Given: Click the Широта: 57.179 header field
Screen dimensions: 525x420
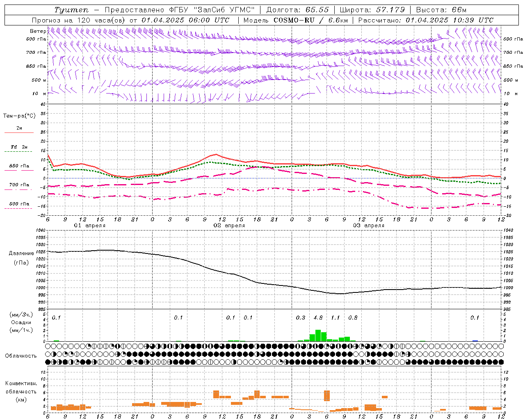Looking at the screenshot, I should point(372,10).
